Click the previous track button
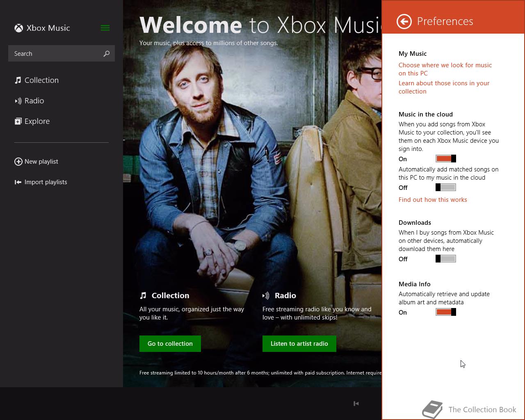Screen dimensions: 525x420 click(x=356, y=404)
